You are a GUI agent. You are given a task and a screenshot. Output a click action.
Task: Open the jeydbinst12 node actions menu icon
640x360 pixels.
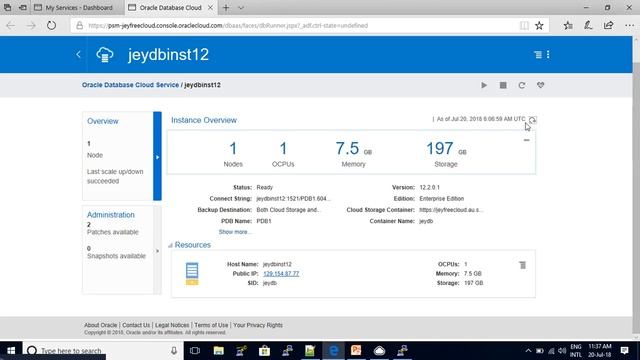click(x=522, y=265)
